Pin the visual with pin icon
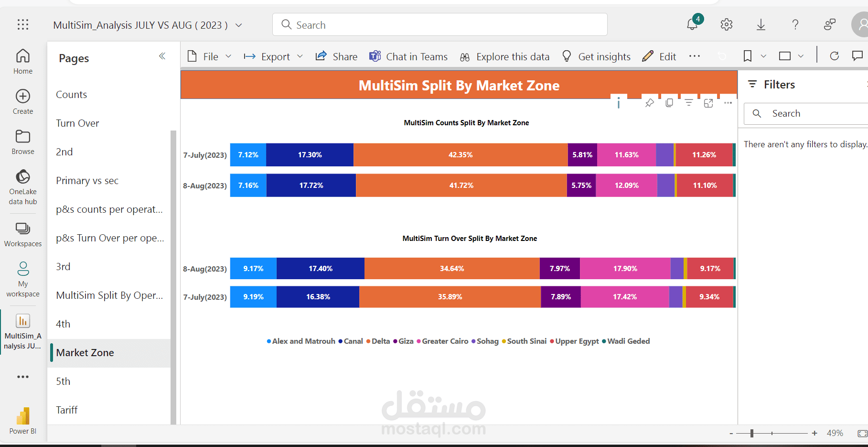868x447 pixels. click(649, 103)
